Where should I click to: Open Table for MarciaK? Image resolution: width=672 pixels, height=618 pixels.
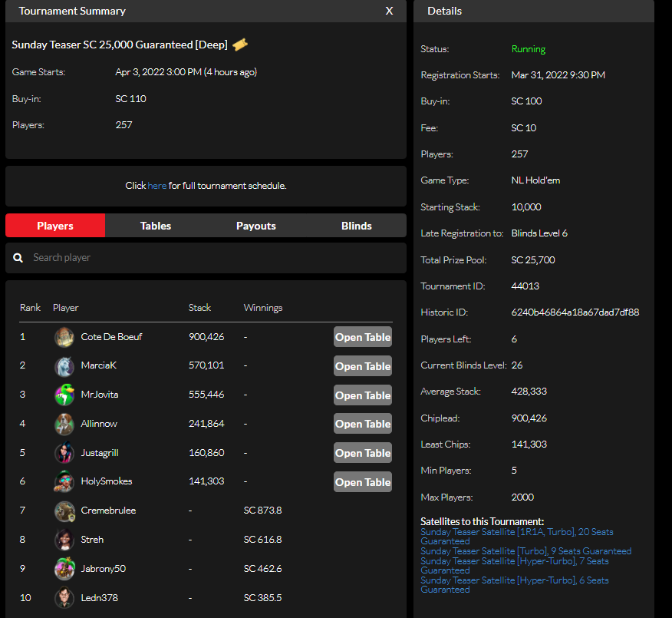[x=363, y=366]
